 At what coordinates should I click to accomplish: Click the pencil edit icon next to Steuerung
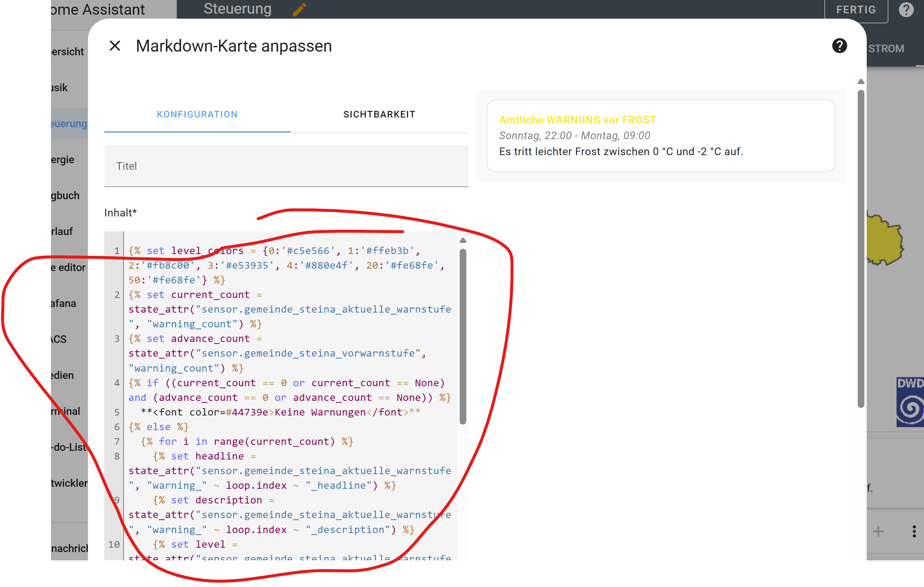(299, 9)
